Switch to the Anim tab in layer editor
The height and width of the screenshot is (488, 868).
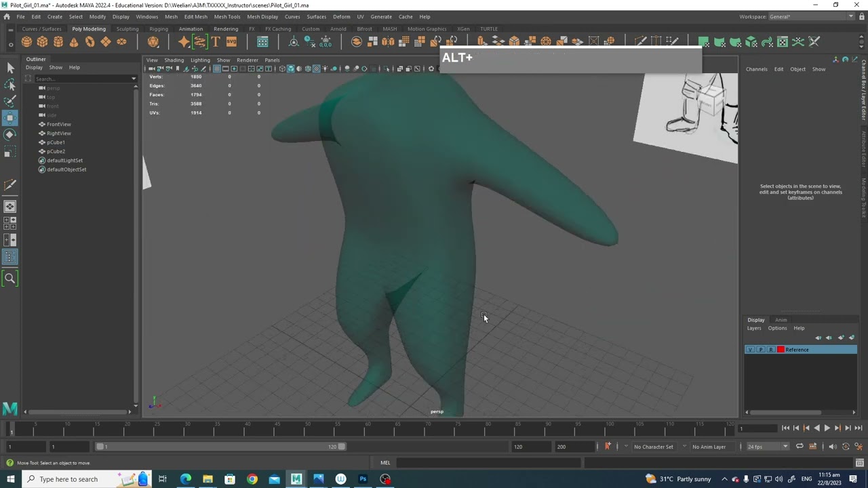click(x=781, y=320)
